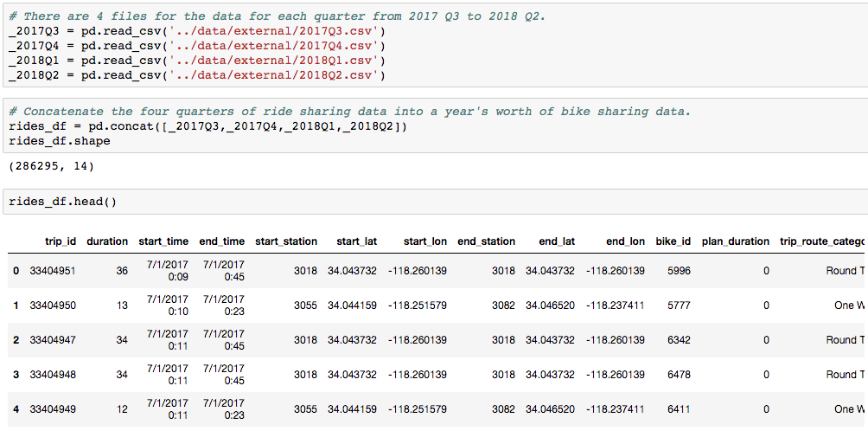Click the comment about 4 files per quarter

click(278, 16)
